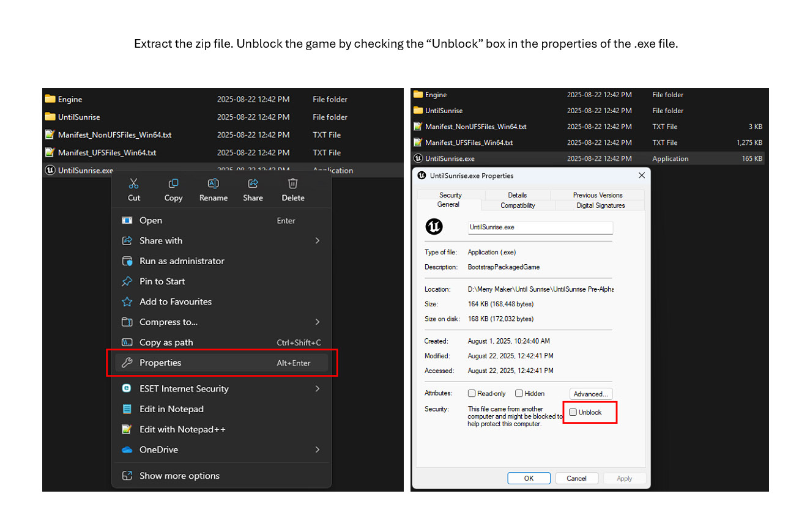810x532 pixels.
Task: Click the Advanced... attributes button
Action: tap(590, 394)
